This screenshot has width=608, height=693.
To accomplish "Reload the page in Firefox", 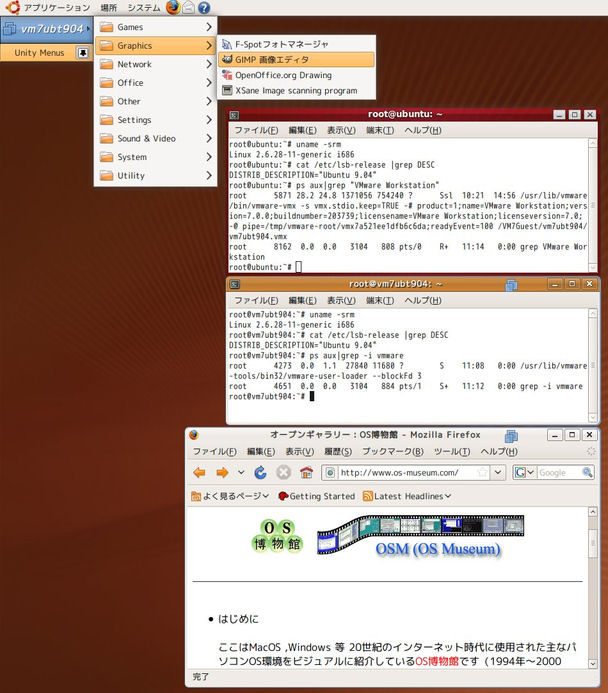I will 260,473.
